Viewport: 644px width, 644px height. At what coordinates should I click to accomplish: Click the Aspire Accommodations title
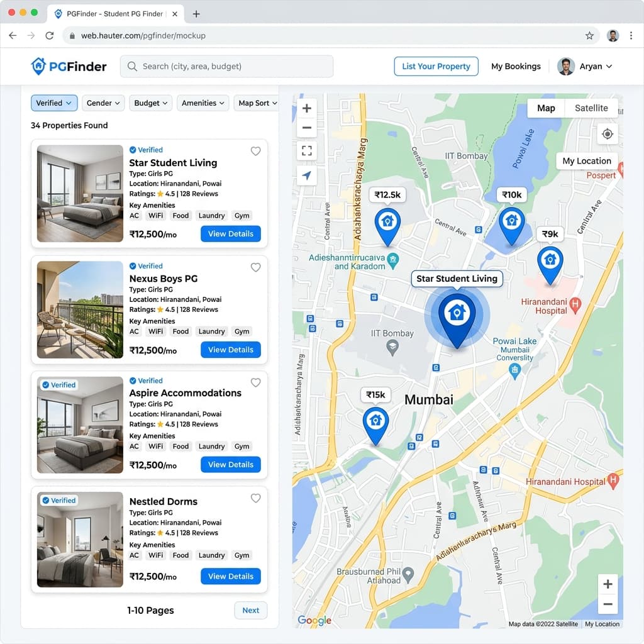click(186, 393)
